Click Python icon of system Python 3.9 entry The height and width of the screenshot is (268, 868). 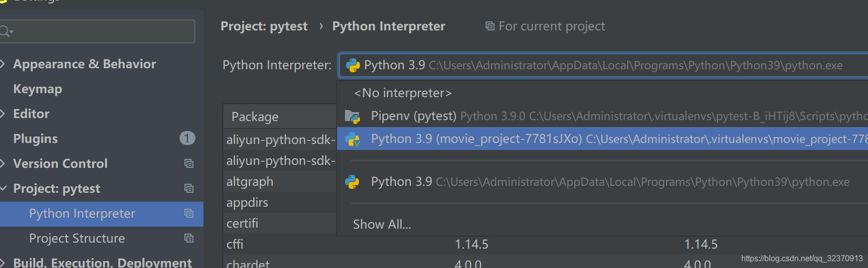[x=352, y=182]
